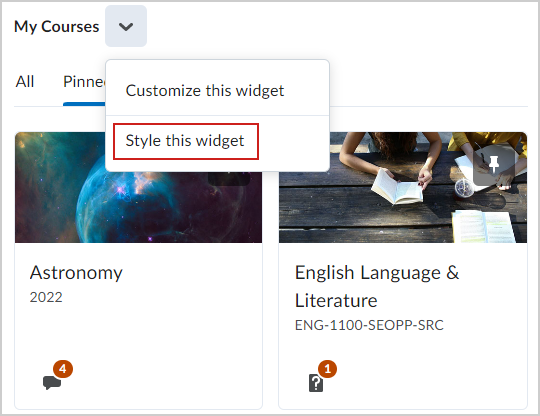Image resolution: width=540 pixels, height=416 pixels.
Task: Click the English Literature course card body
Action: pyautogui.click(x=403, y=325)
